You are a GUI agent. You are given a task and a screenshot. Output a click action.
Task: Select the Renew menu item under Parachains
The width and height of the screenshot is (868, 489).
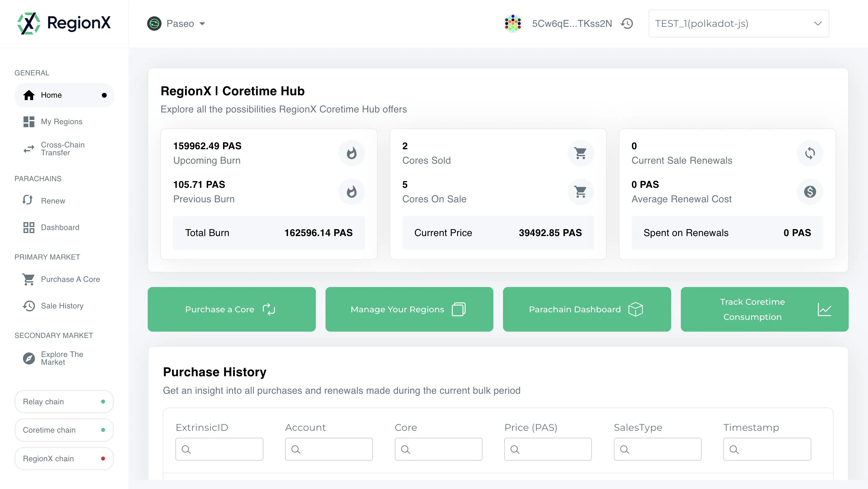52,200
